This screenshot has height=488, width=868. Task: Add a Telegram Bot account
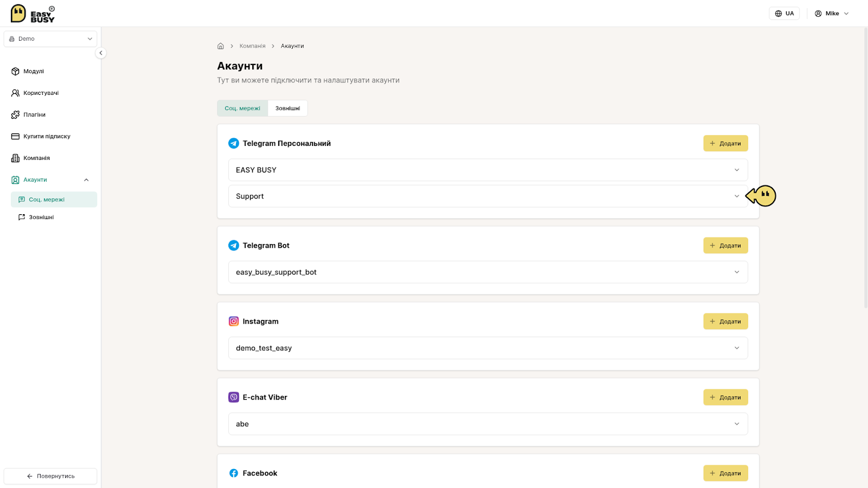725,246
